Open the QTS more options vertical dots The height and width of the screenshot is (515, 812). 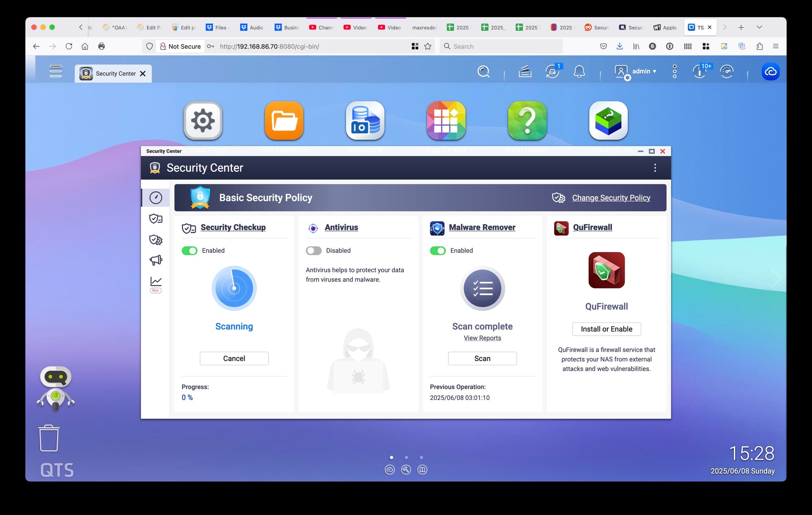[675, 71]
